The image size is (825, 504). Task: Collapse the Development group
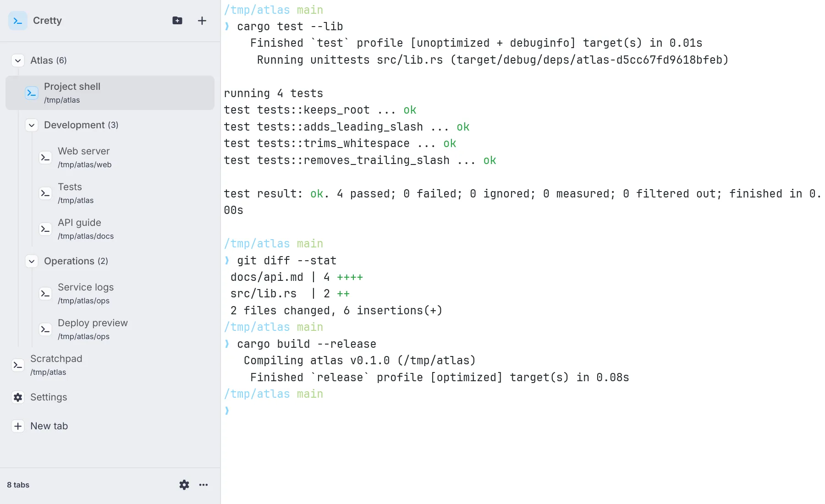coord(32,125)
